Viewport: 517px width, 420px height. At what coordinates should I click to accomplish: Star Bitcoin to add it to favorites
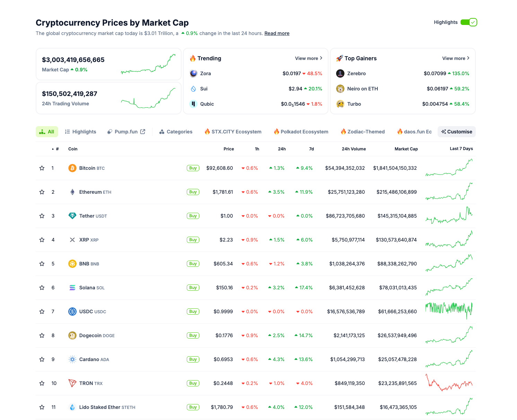click(42, 168)
